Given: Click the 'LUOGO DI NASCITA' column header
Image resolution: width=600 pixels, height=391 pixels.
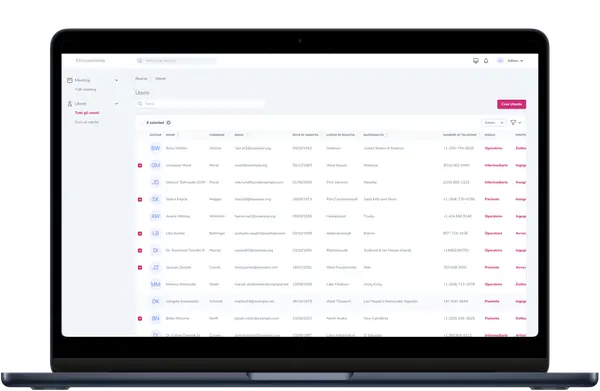Looking at the screenshot, I should tap(341, 135).
